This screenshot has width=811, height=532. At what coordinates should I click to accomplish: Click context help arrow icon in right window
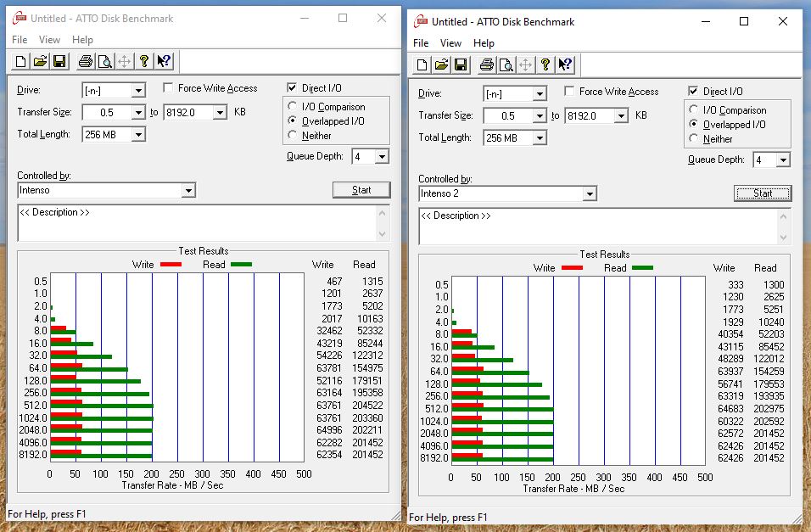(x=565, y=64)
